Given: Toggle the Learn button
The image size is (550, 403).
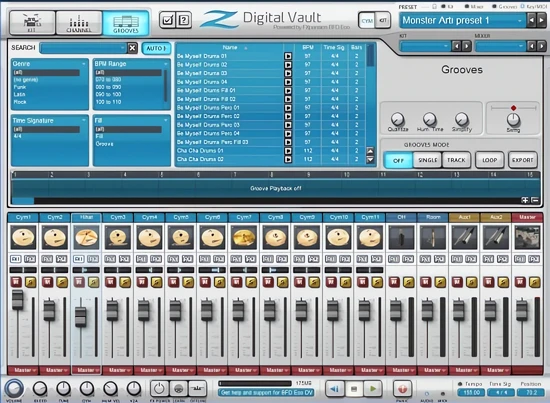Looking at the screenshot, I should 179,389.
